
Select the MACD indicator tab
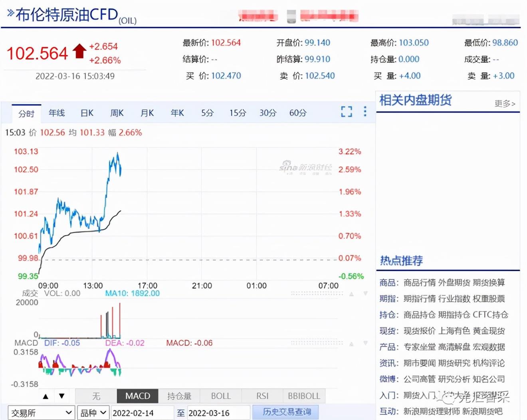click(138, 396)
